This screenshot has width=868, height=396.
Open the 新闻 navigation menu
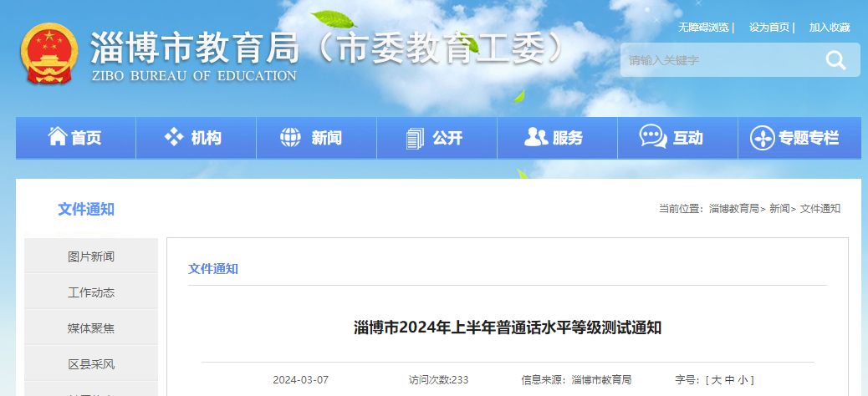(x=317, y=138)
